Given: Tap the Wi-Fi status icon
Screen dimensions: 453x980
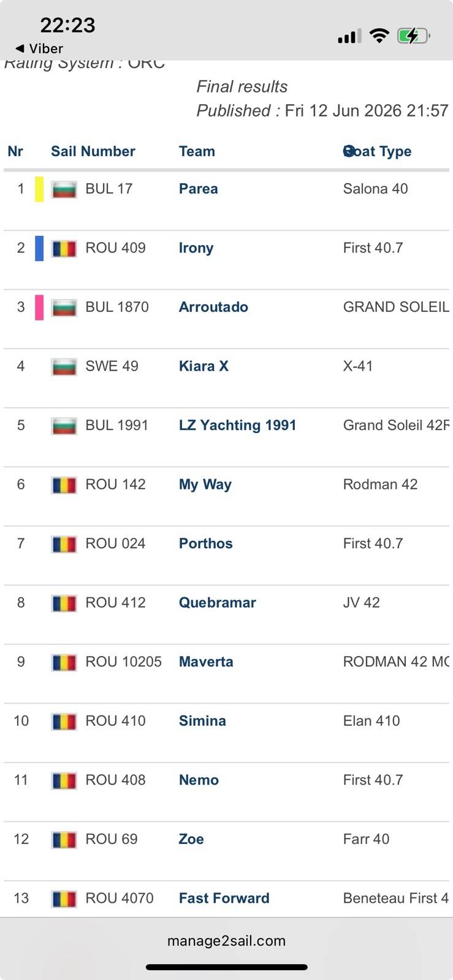Looking at the screenshot, I should (x=380, y=36).
